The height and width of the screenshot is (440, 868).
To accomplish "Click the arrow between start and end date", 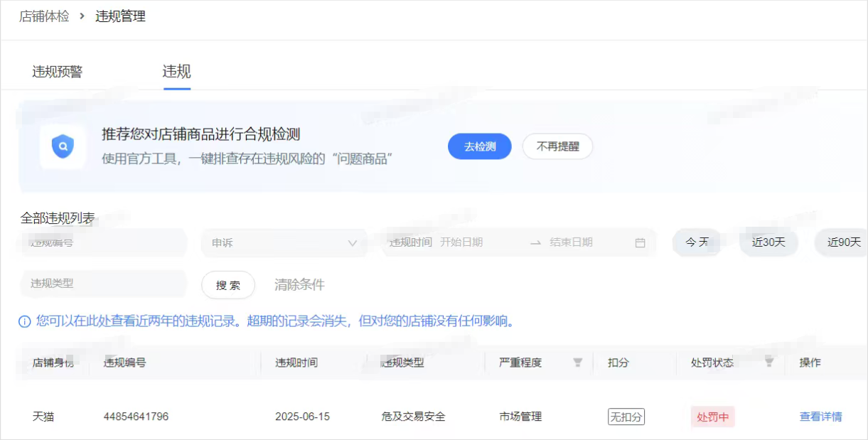I will [535, 242].
